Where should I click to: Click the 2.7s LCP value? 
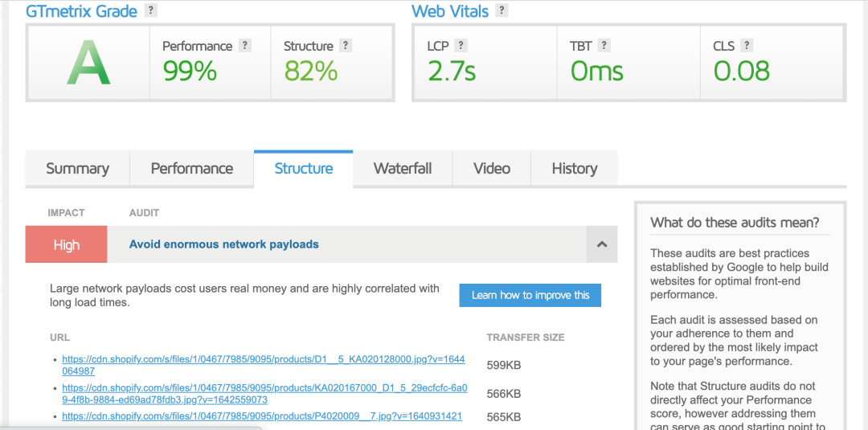coord(452,71)
